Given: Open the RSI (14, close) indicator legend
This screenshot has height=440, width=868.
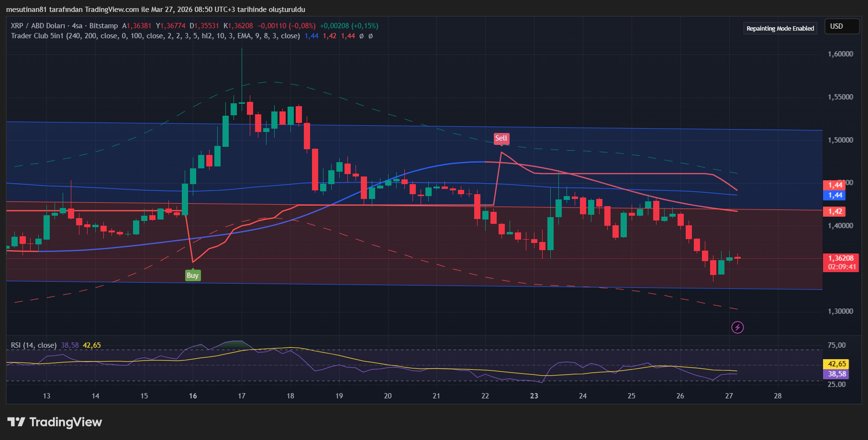Looking at the screenshot, I should [33, 345].
